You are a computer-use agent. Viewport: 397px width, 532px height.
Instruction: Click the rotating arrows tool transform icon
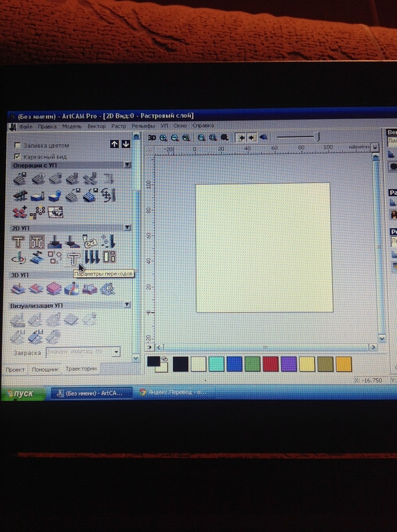[108, 196]
